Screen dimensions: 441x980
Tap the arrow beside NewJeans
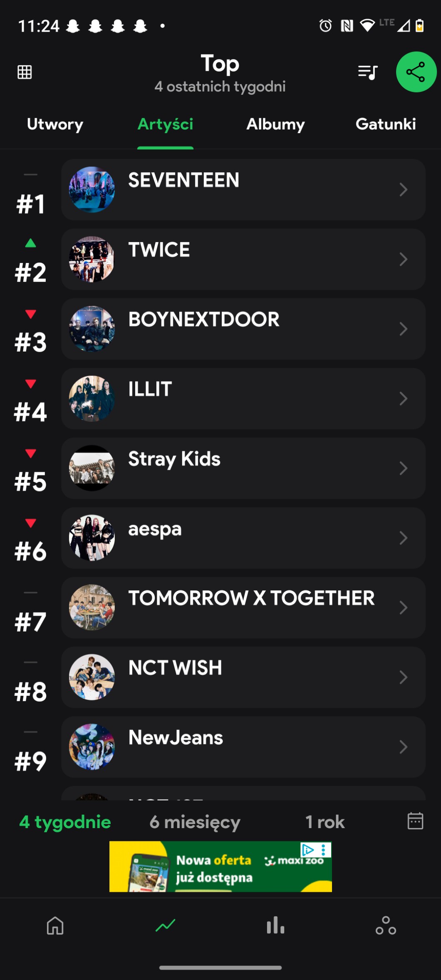tap(403, 747)
